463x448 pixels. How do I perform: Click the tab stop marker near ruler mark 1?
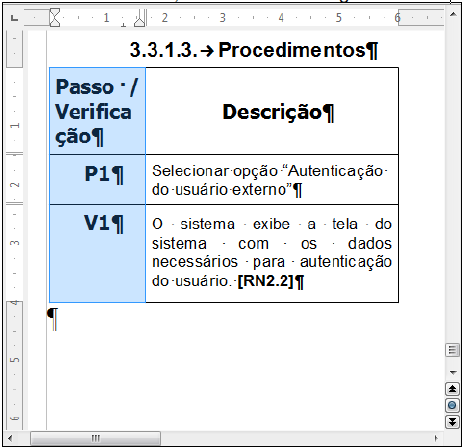[123, 24]
